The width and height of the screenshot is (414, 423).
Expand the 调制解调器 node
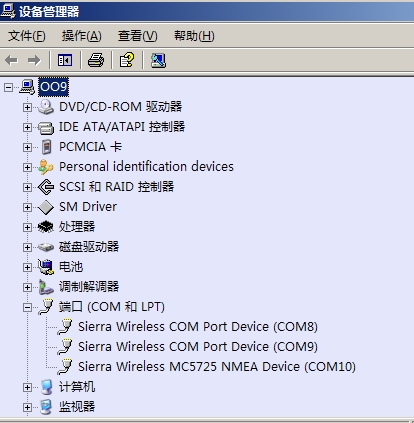pyautogui.click(x=27, y=287)
